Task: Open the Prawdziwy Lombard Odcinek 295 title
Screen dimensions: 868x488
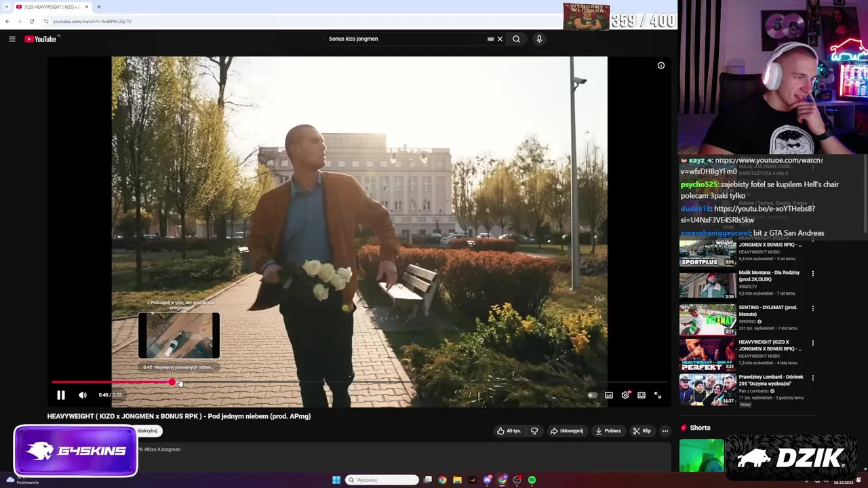Action: [x=771, y=380]
